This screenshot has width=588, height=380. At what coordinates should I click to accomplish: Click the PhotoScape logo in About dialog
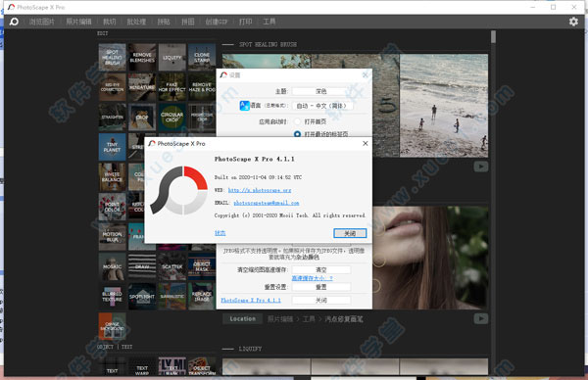179,191
